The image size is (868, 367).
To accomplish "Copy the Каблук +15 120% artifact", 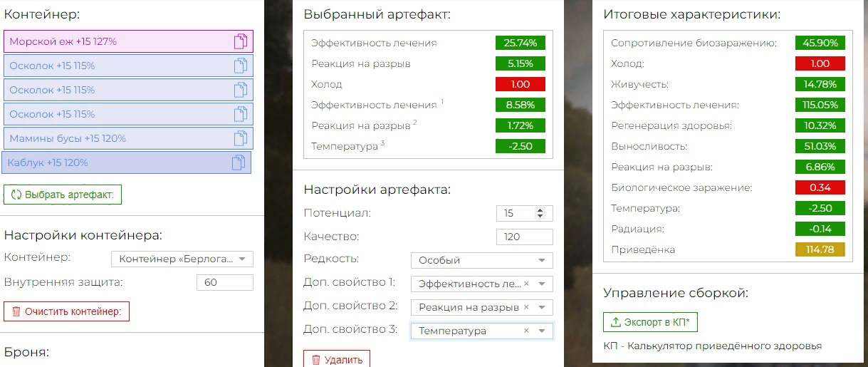I will [239, 162].
